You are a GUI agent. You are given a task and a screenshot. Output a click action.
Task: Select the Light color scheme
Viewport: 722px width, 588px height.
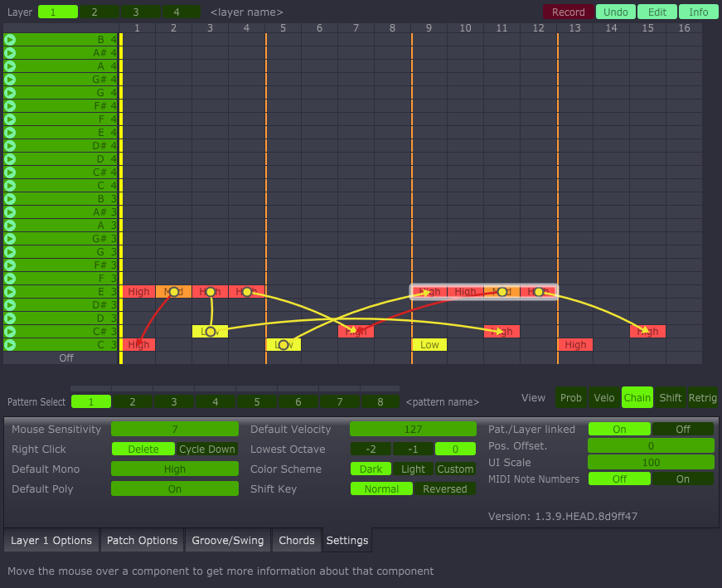tap(413, 469)
